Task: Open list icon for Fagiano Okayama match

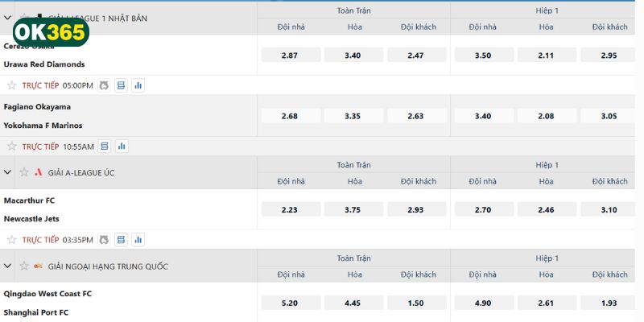Action: [106, 147]
